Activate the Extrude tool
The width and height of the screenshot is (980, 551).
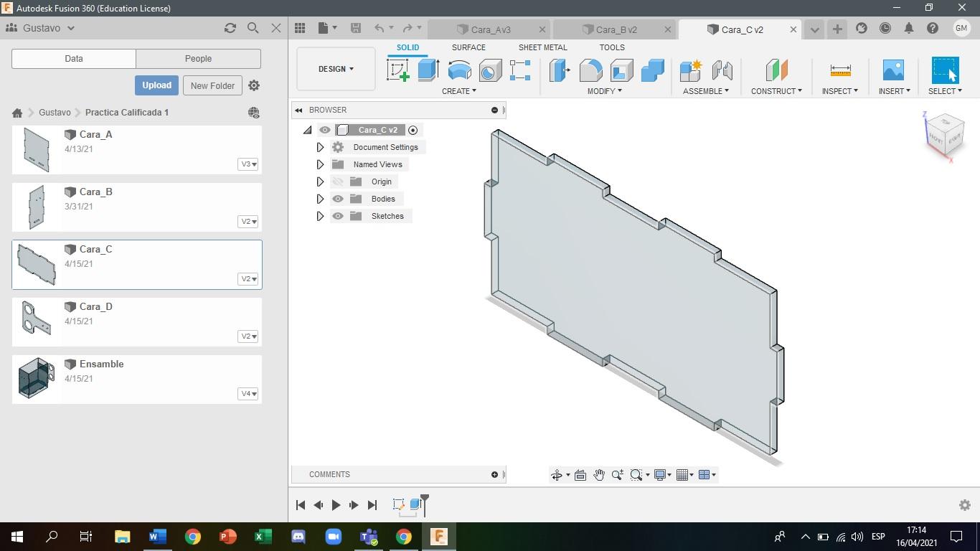[428, 70]
